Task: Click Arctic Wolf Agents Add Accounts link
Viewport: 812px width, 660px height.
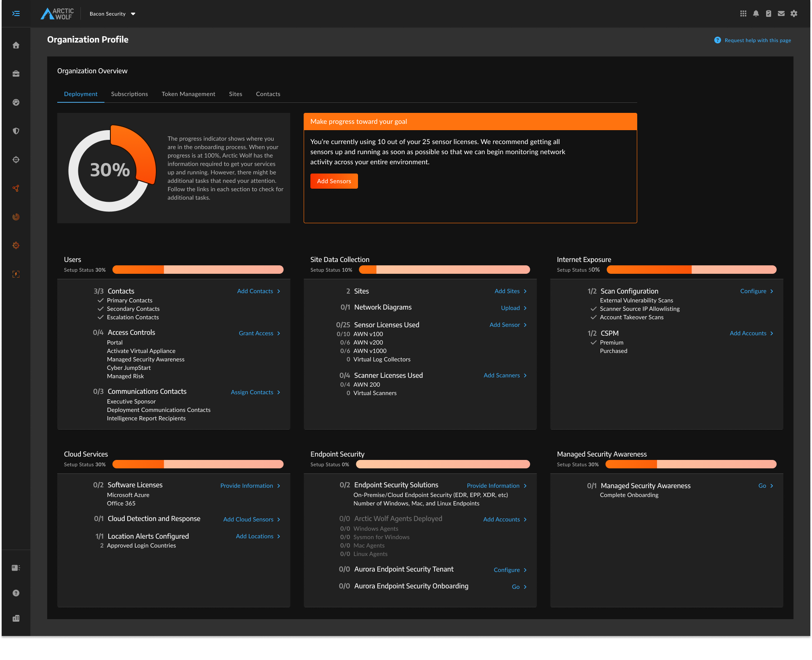Action: 501,519
